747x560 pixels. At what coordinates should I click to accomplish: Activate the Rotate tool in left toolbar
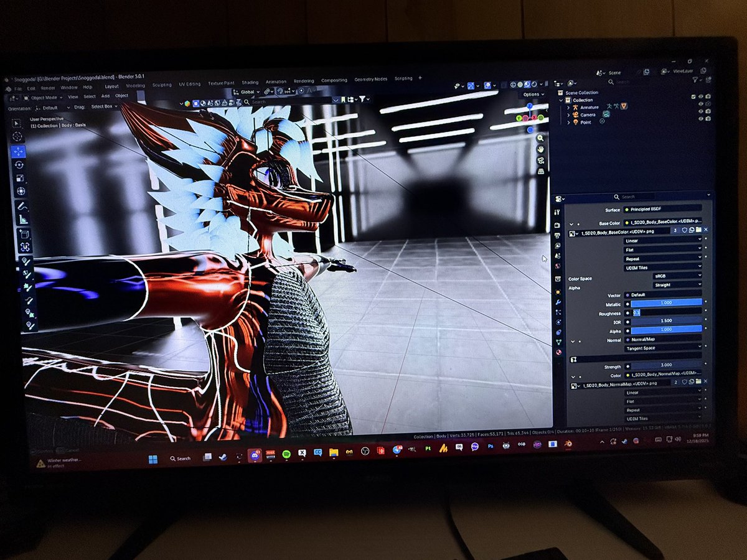point(19,165)
